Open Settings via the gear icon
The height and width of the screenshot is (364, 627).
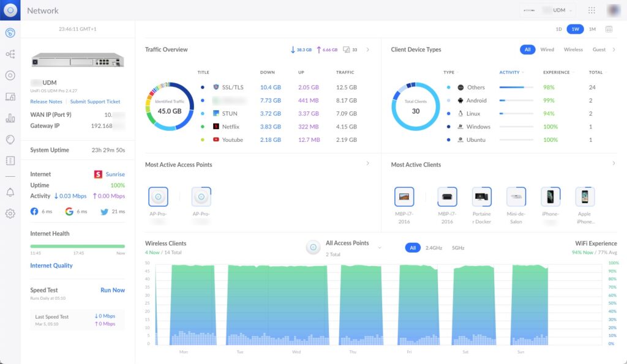tap(10, 214)
